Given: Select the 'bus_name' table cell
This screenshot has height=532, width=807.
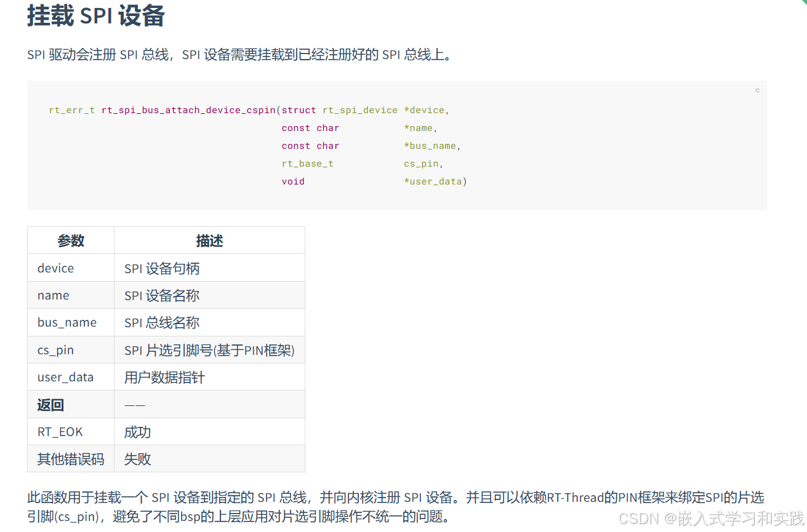Looking at the screenshot, I should 71,322.
